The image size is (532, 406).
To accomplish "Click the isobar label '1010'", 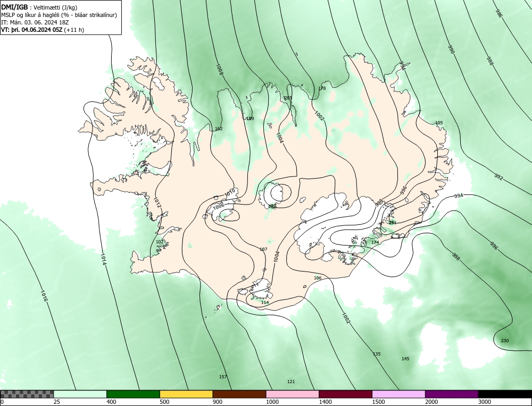I will pos(230,193).
